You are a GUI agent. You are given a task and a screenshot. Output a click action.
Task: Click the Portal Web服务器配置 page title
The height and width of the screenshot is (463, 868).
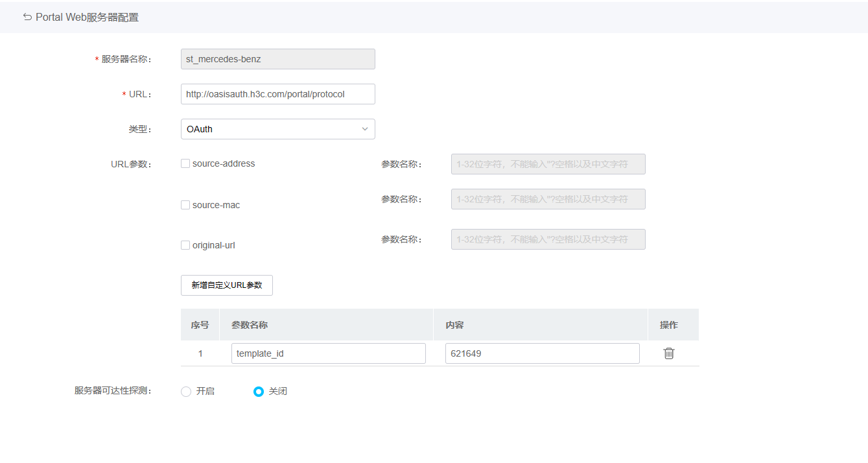87,18
